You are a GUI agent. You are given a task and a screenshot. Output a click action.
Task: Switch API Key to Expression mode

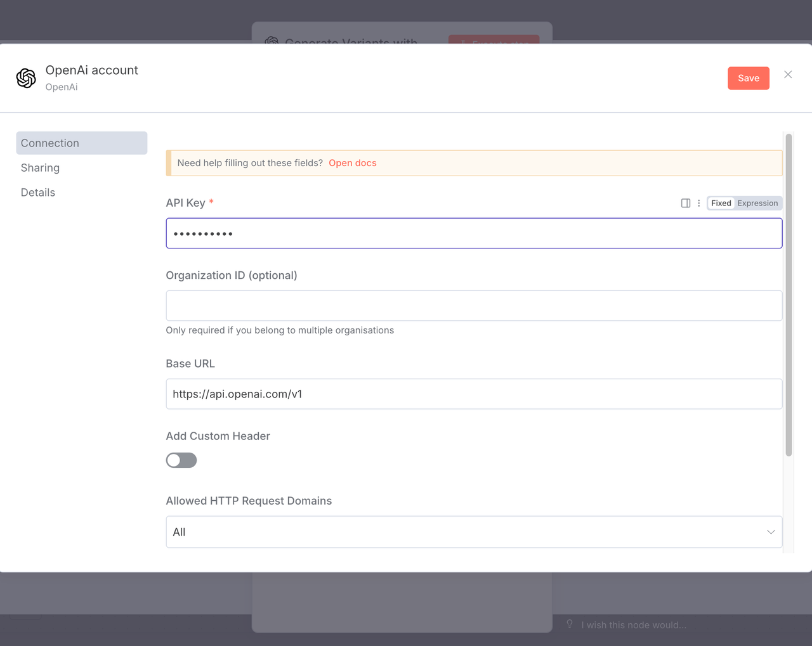pos(757,203)
